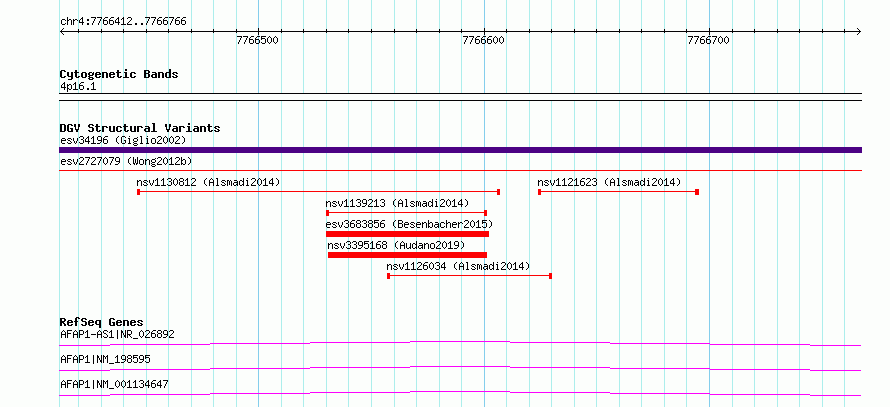This screenshot has height=407, width=890.
Task: Click the DGV Structural Variants track heading
Action: [140, 128]
